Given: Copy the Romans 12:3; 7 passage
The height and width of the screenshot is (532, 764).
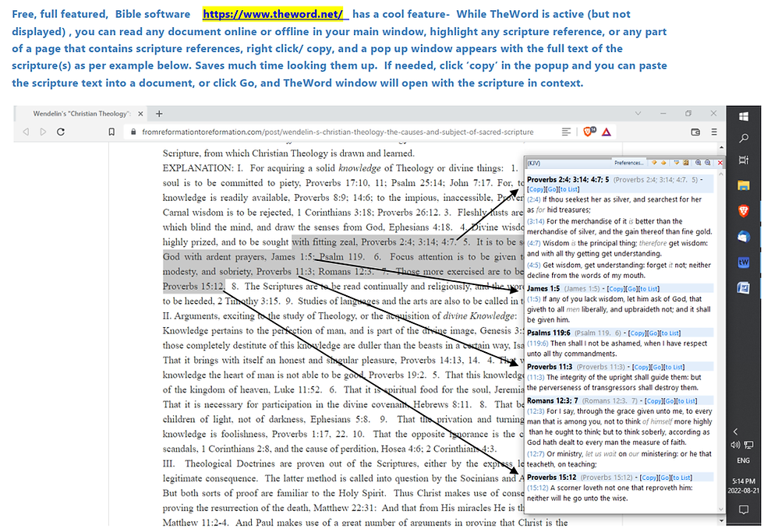Looking at the screenshot, I should pos(653,401).
